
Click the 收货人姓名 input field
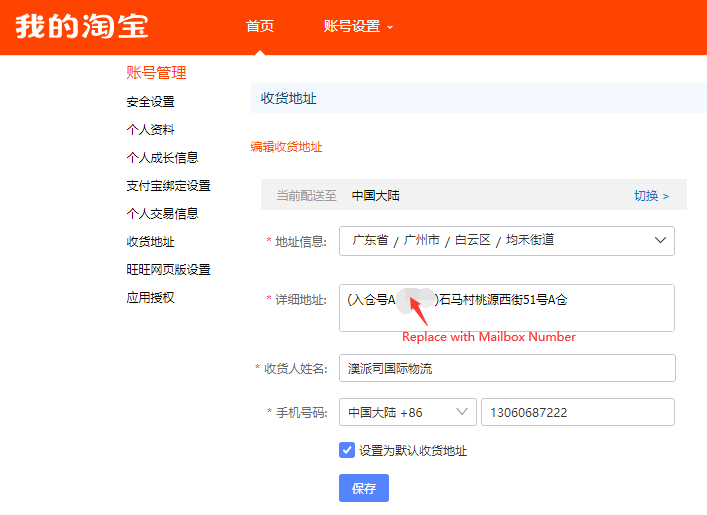click(507, 368)
